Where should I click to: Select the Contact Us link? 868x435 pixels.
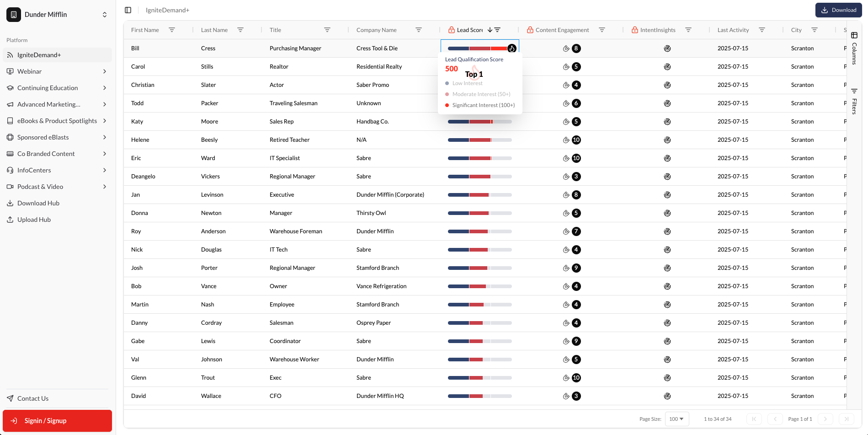(x=33, y=398)
